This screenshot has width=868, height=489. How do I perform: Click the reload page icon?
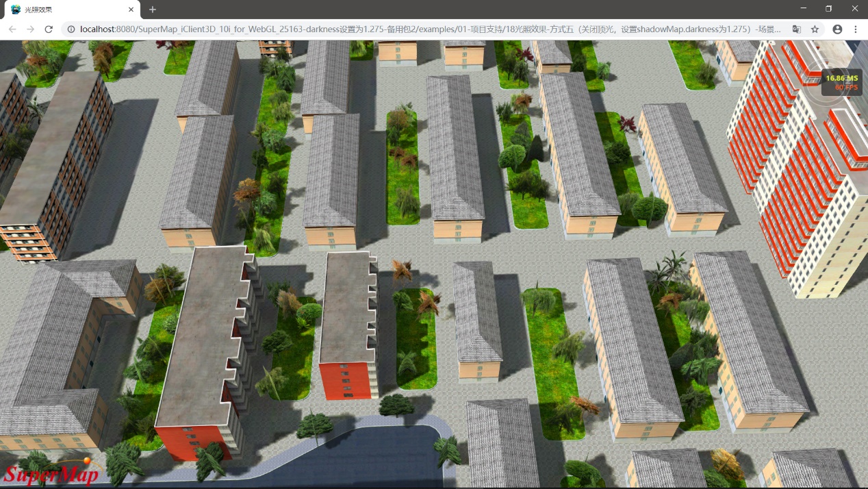point(49,29)
